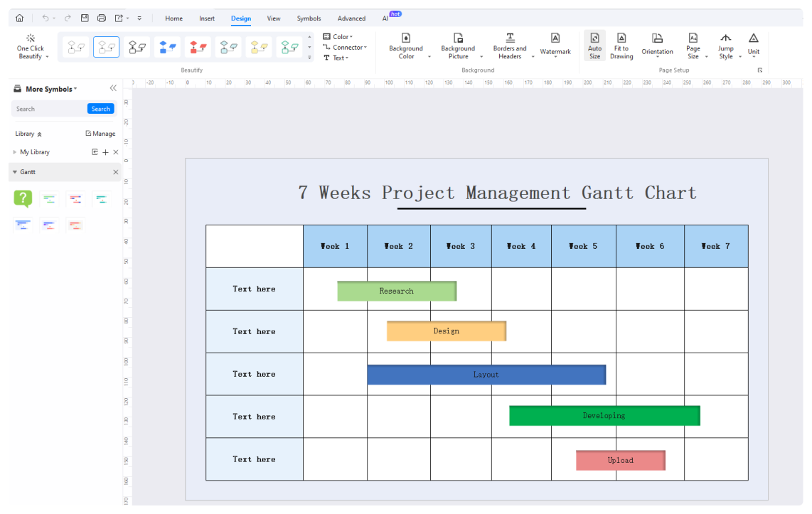Expand the beautify theme gallery
812x514 pixels.
(310, 58)
